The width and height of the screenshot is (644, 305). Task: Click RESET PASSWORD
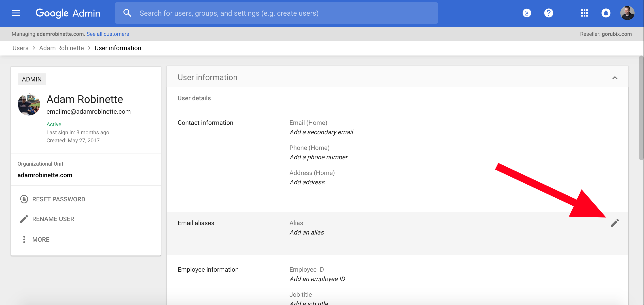coord(59,199)
